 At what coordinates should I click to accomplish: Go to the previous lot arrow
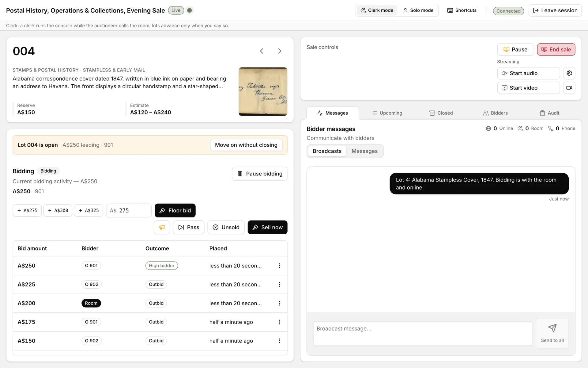262,51
